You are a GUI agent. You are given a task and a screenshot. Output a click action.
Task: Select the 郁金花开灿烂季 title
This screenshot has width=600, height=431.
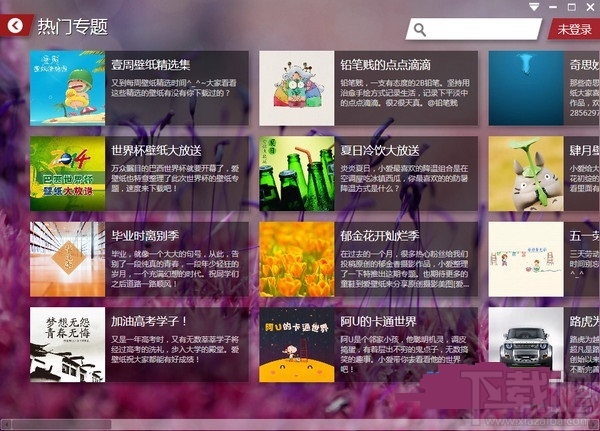380,236
